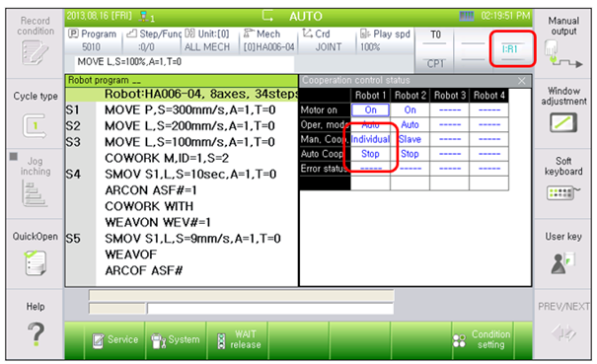Toggle the Jog inching indicator square

14,156
